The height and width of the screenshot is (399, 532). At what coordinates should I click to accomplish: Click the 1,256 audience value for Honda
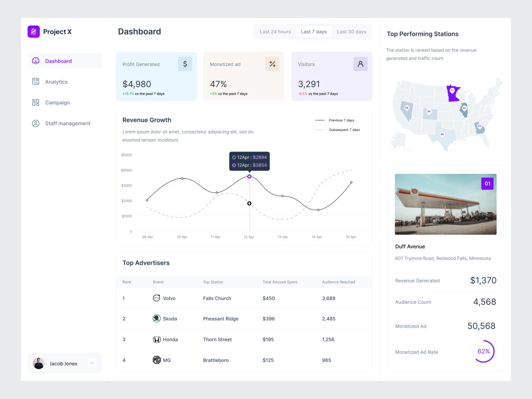point(328,339)
